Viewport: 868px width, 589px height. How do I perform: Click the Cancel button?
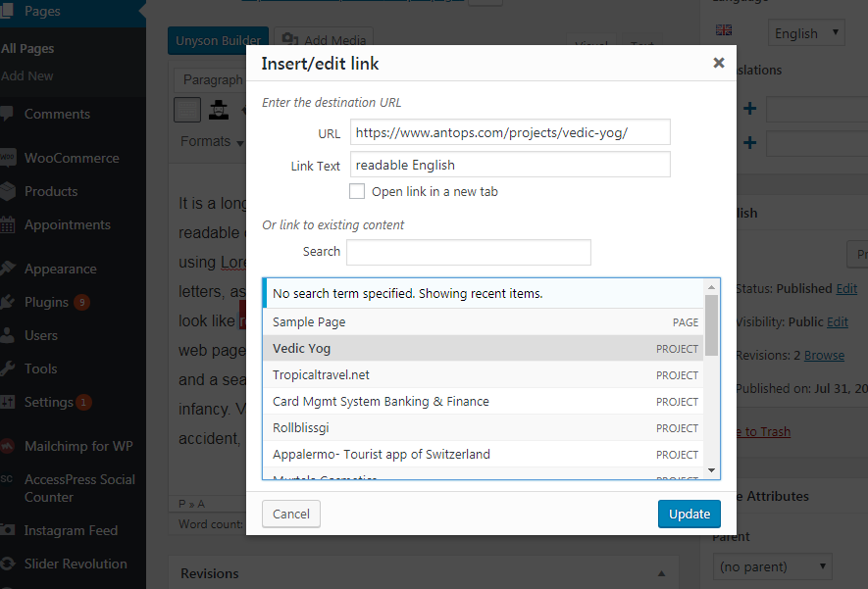291,514
